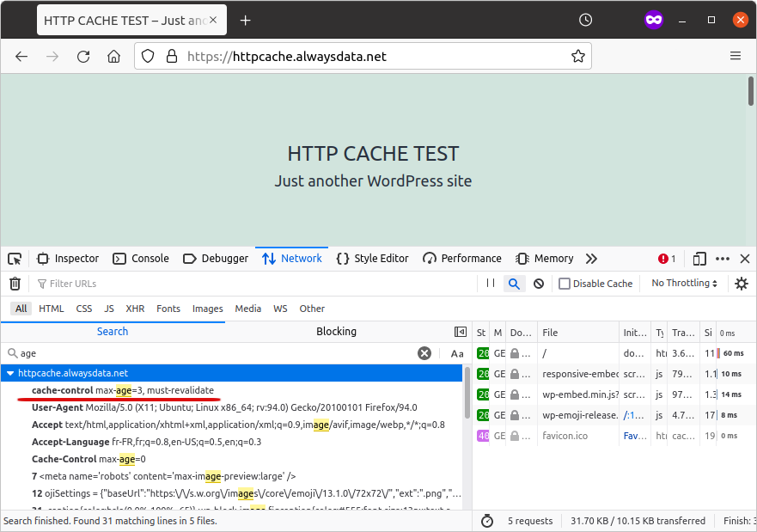Screen dimensions: 757x532
Task: Select the '/' document request row
Action: click(x=614, y=353)
